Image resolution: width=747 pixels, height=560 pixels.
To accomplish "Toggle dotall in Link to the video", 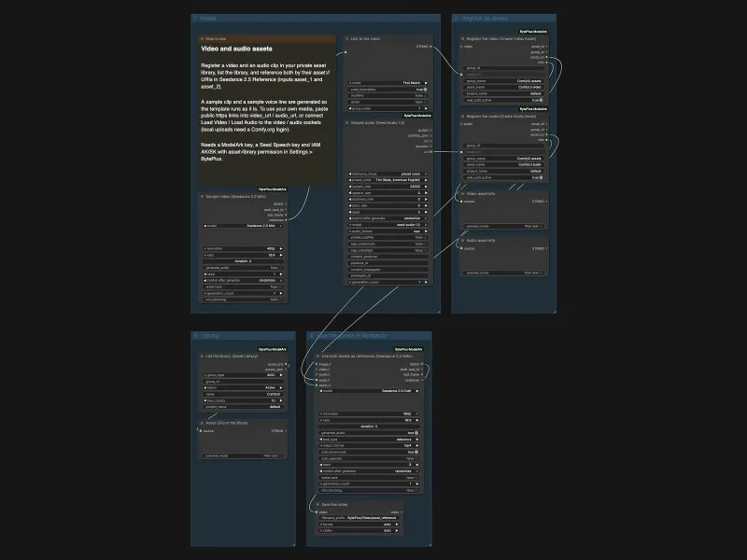I will (x=388, y=102).
